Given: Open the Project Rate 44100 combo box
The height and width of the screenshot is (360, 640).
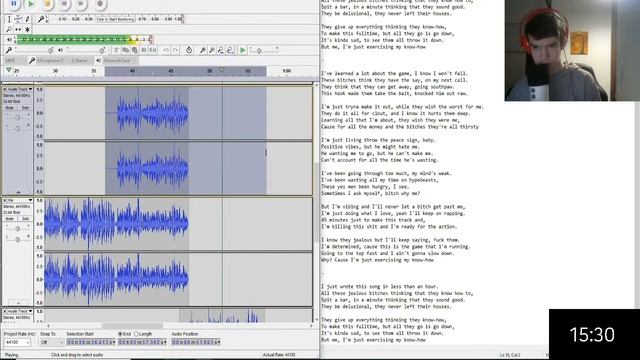Looking at the screenshot, I should coord(17,342).
